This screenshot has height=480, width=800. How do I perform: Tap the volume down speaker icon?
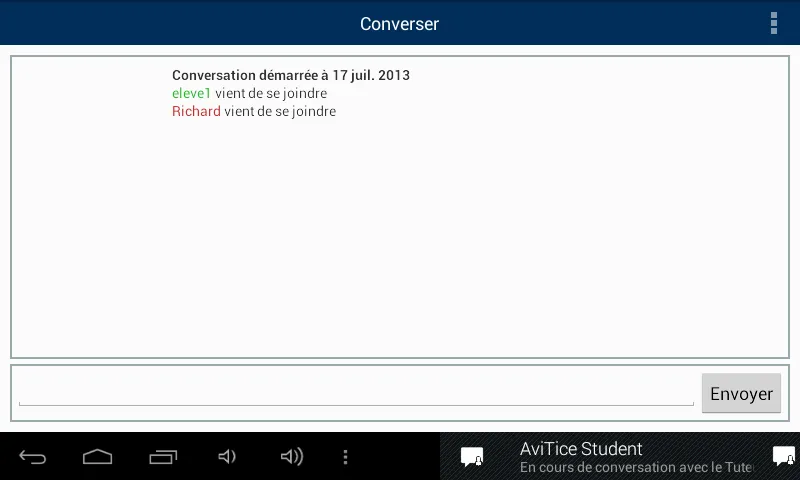coord(227,457)
